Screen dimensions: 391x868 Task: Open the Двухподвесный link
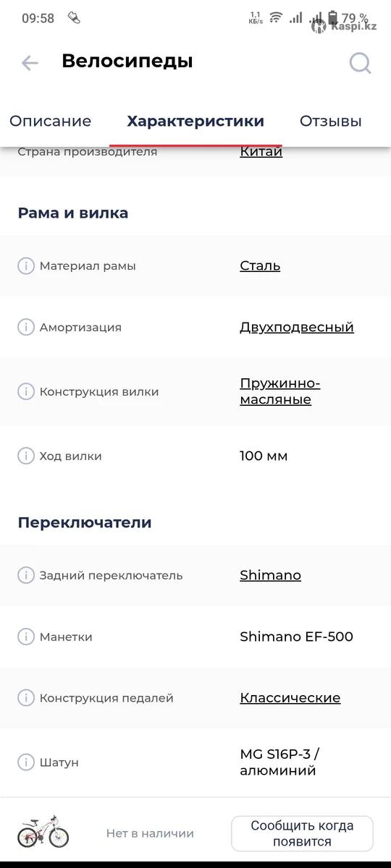[297, 327]
